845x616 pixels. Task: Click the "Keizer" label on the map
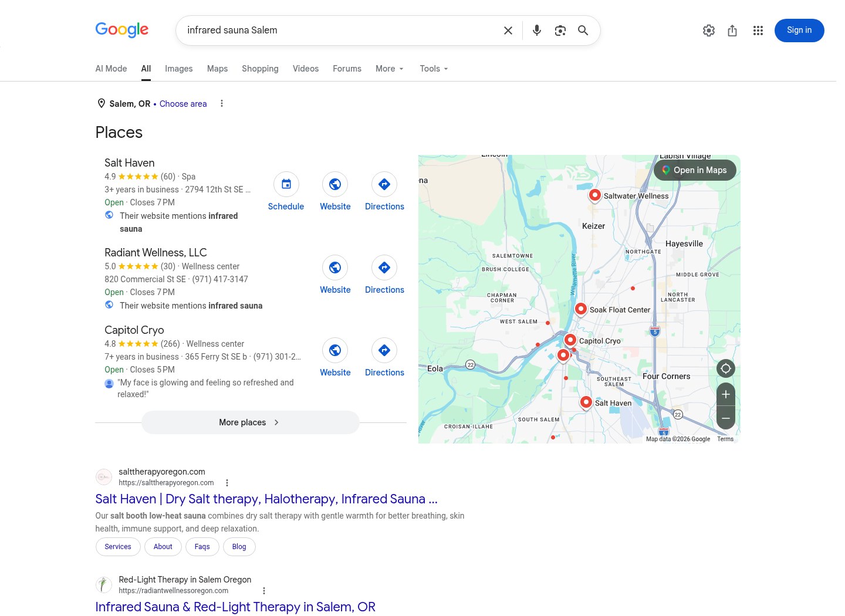(594, 226)
